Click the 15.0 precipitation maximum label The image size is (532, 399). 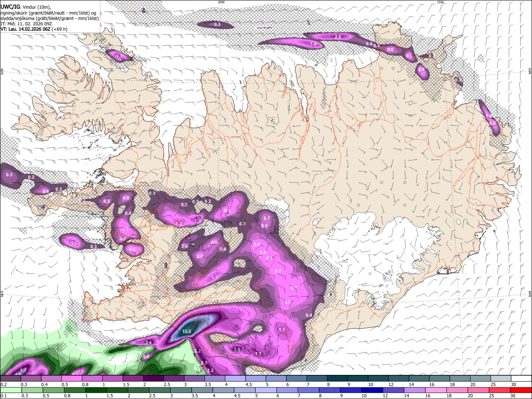point(187,331)
